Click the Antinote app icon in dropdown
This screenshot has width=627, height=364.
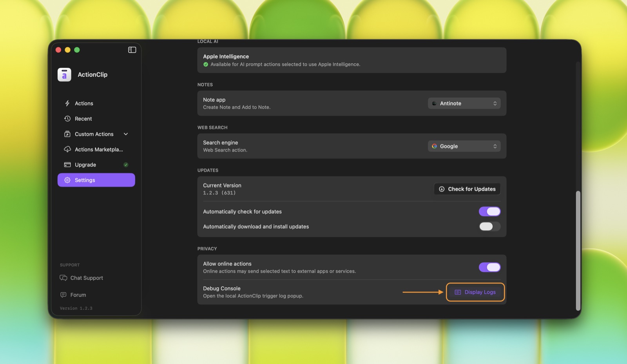(x=434, y=103)
